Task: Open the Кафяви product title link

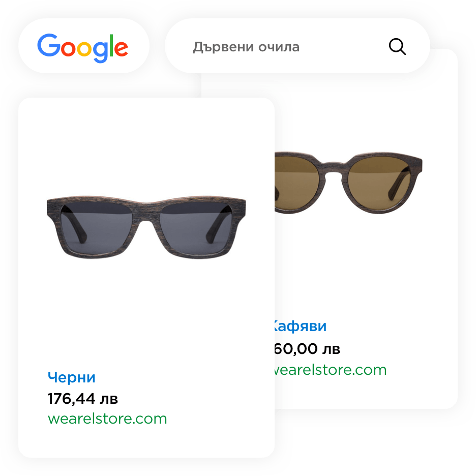Action: coord(300,326)
